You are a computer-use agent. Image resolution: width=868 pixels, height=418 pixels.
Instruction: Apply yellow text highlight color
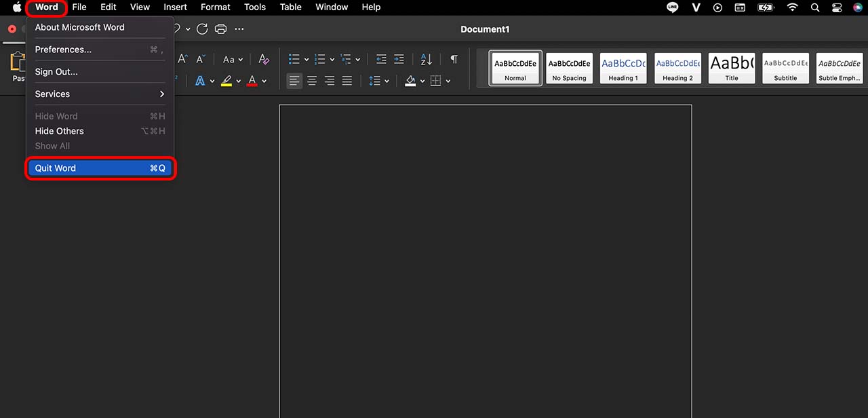226,81
